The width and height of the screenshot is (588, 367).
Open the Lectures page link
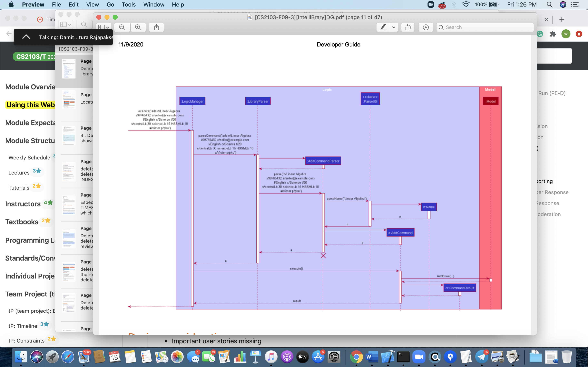coord(19,172)
